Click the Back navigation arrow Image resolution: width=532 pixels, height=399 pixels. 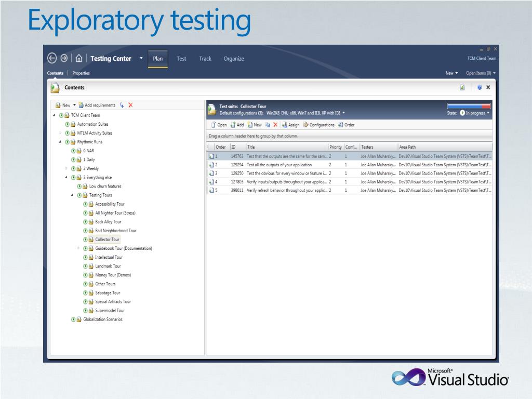coord(52,58)
